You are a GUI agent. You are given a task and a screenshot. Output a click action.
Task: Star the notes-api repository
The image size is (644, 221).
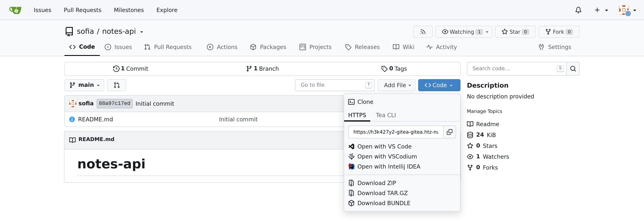(511, 32)
